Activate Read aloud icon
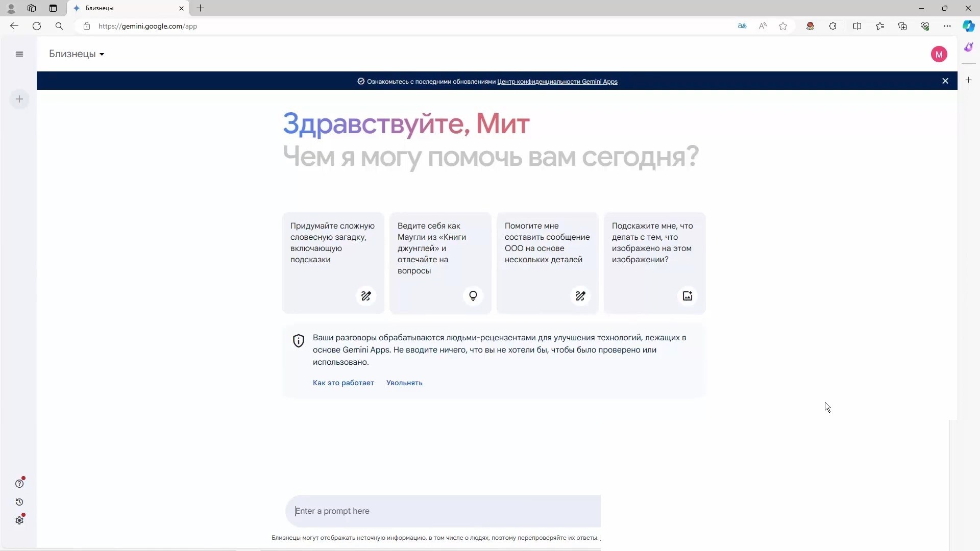 click(x=763, y=26)
